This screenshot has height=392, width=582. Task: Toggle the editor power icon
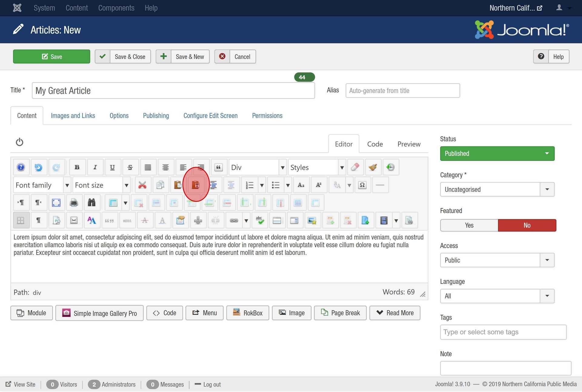(19, 142)
